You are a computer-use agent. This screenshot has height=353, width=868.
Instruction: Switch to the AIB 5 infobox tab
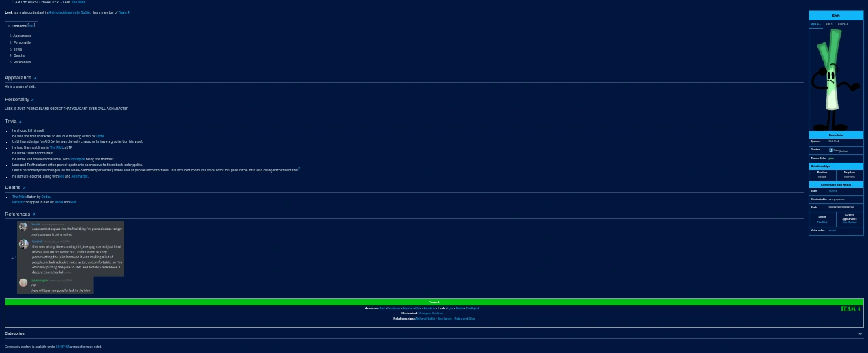(x=829, y=24)
